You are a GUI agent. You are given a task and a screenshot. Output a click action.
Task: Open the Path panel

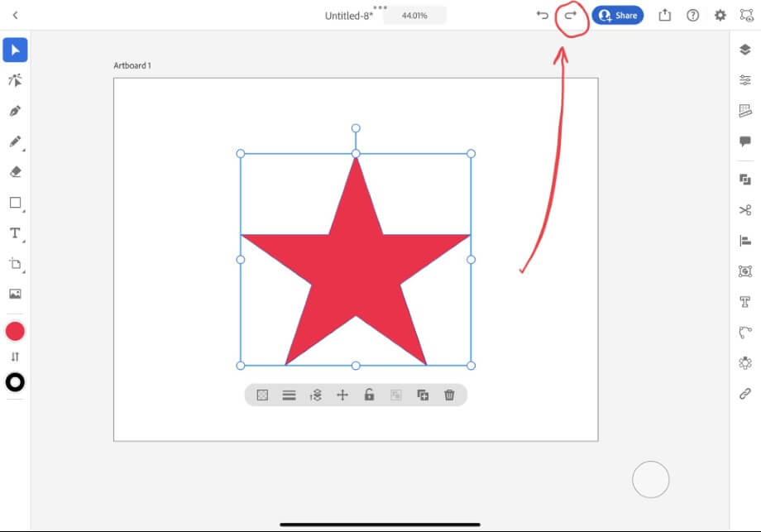pyautogui.click(x=745, y=333)
